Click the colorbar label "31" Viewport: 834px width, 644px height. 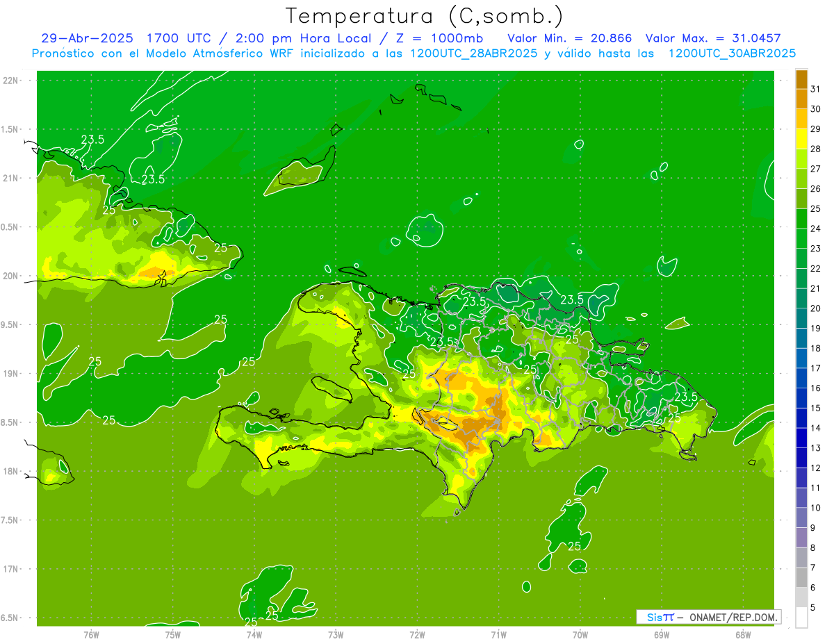(815, 90)
